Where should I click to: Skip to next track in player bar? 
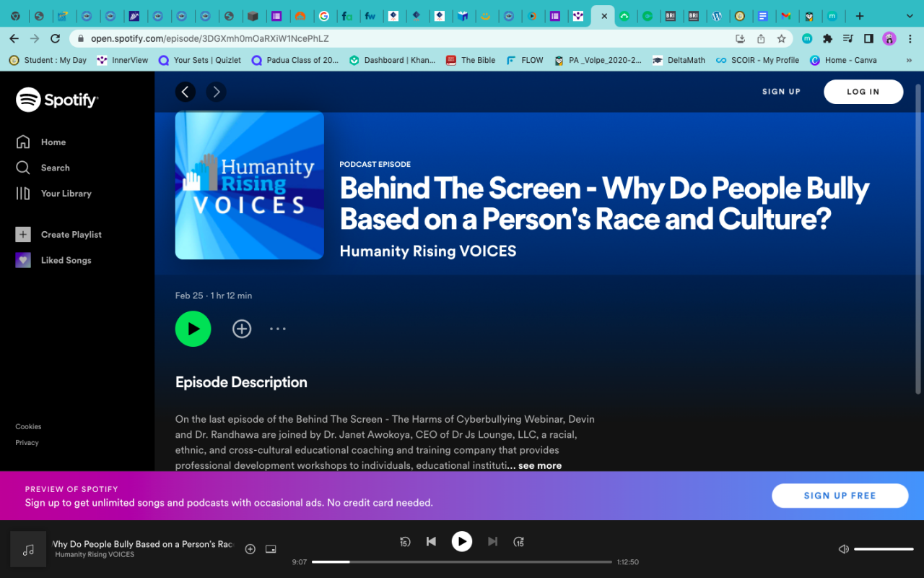[492, 541]
